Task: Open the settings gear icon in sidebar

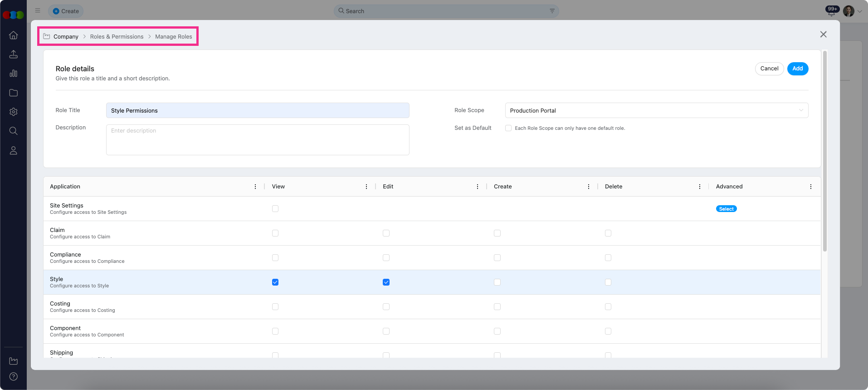Action: click(x=14, y=112)
